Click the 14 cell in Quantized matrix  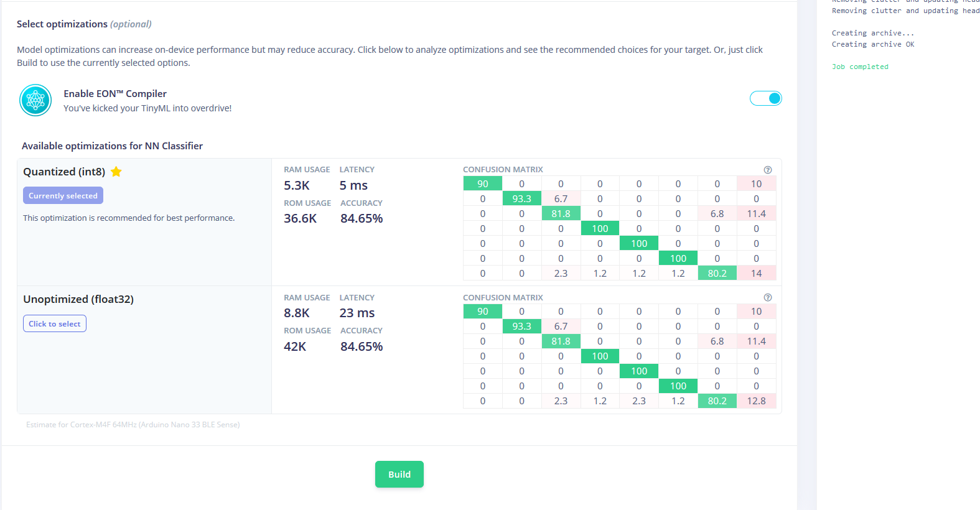[756, 273]
